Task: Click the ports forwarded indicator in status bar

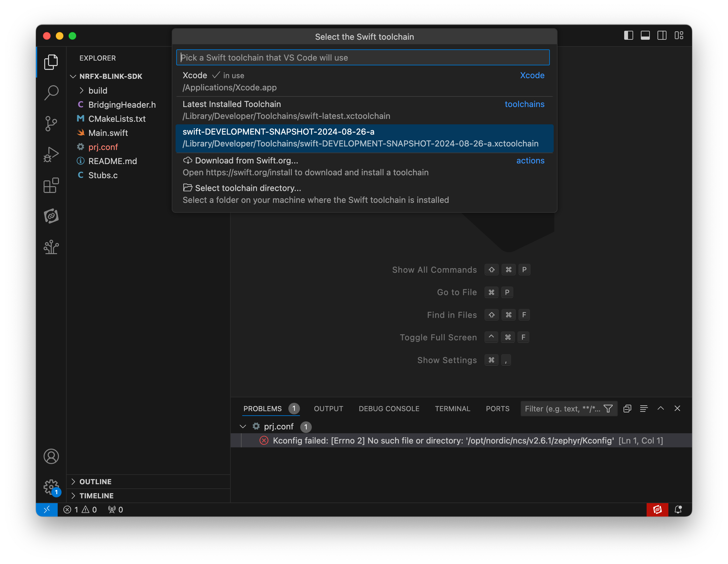Action: (115, 509)
